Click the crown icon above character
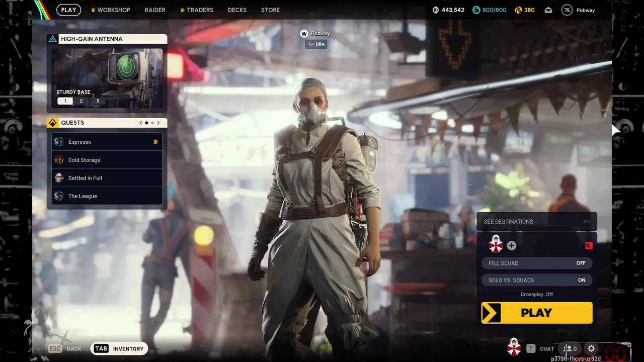644x362 pixels. coord(304,34)
